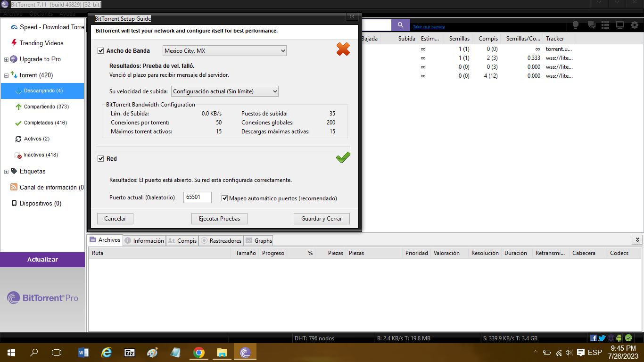Open Chrome from taskbar

pyautogui.click(x=199, y=352)
